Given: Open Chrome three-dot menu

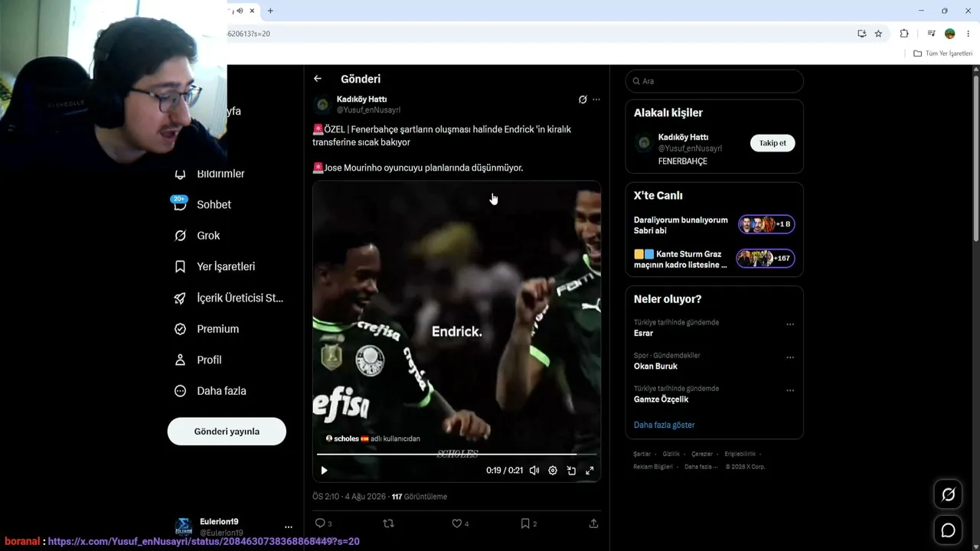Looking at the screenshot, I should click(x=969, y=34).
